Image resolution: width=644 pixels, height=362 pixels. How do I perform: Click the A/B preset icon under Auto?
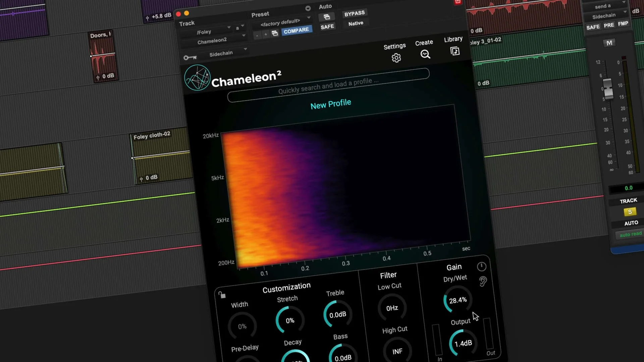coord(327,17)
